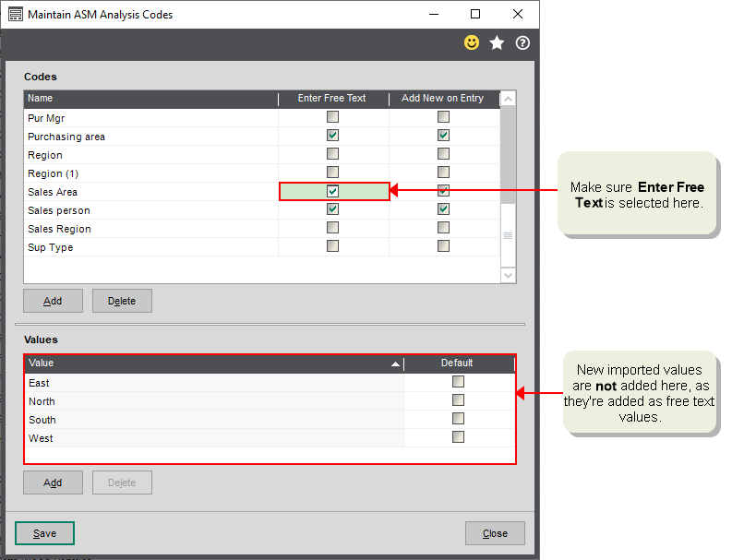The image size is (732, 560).
Task: Click the star favourites icon
Action: (497, 43)
